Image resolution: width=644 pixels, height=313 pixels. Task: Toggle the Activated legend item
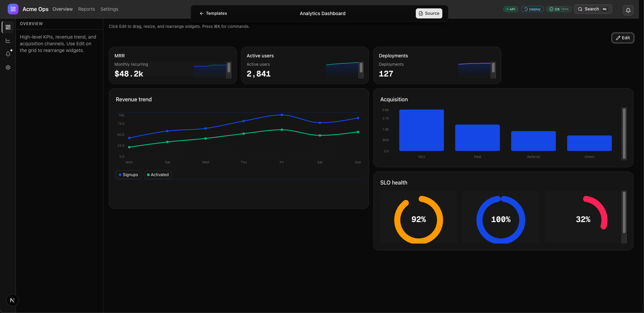click(x=158, y=175)
